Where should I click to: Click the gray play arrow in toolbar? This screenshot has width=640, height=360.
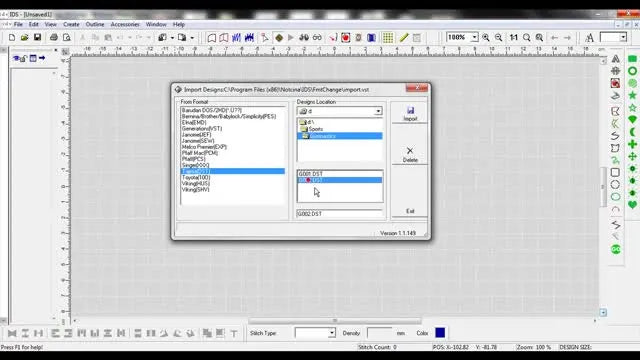pyautogui.click(x=291, y=38)
